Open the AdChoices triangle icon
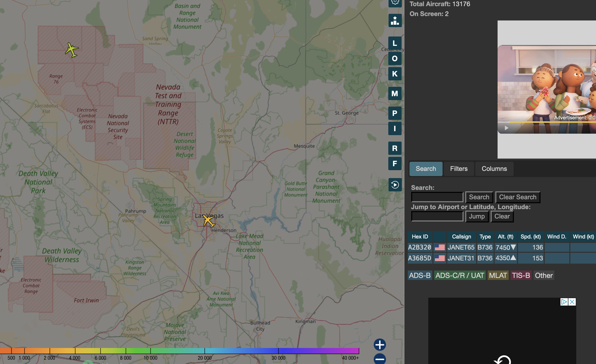This screenshot has height=364, width=596. (x=564, y=302)
